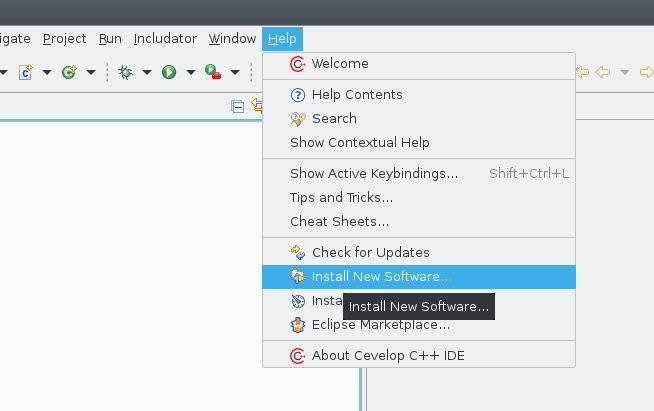Click the Cevelop icon beside Welcome
This screenshot has height=411, width=654.
click(297, 64)
